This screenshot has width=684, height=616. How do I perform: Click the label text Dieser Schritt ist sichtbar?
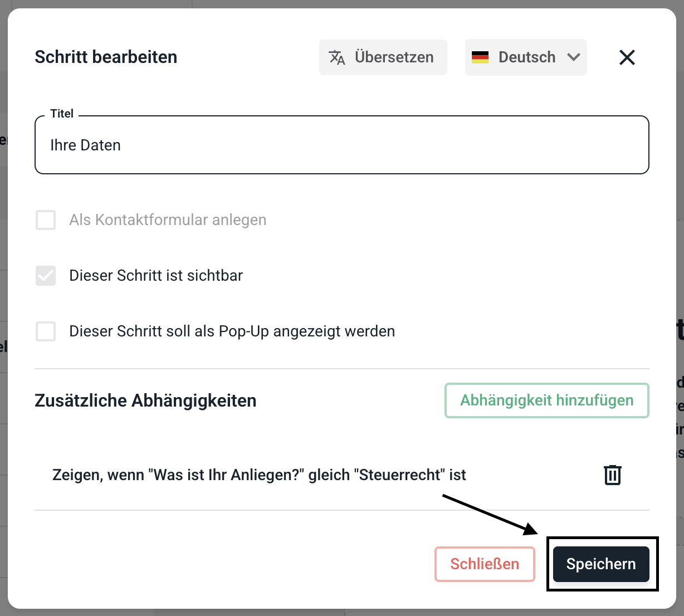pos(156,276)
